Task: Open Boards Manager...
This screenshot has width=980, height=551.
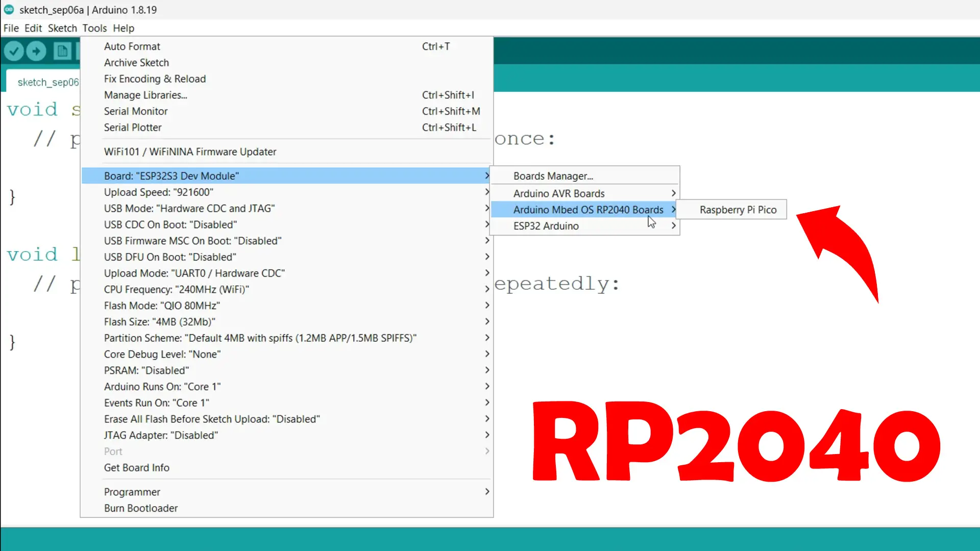Action: click(x=585, y=176)
